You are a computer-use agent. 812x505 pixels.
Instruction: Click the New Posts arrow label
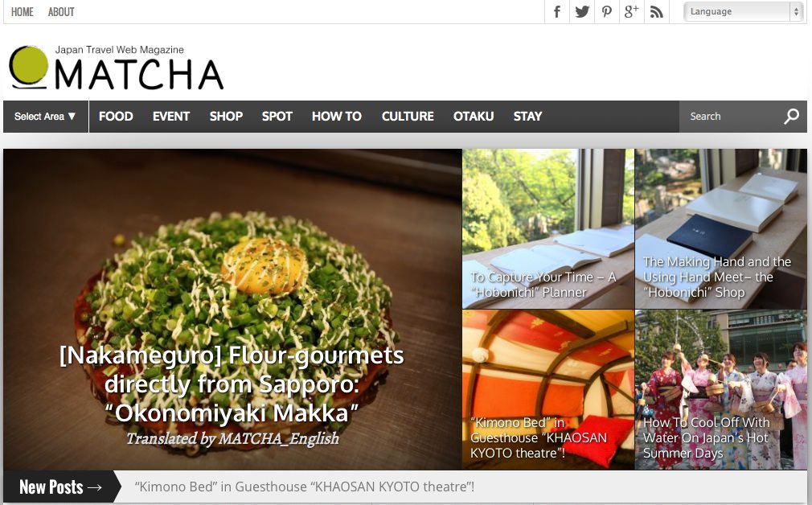[x=60, y=487]
